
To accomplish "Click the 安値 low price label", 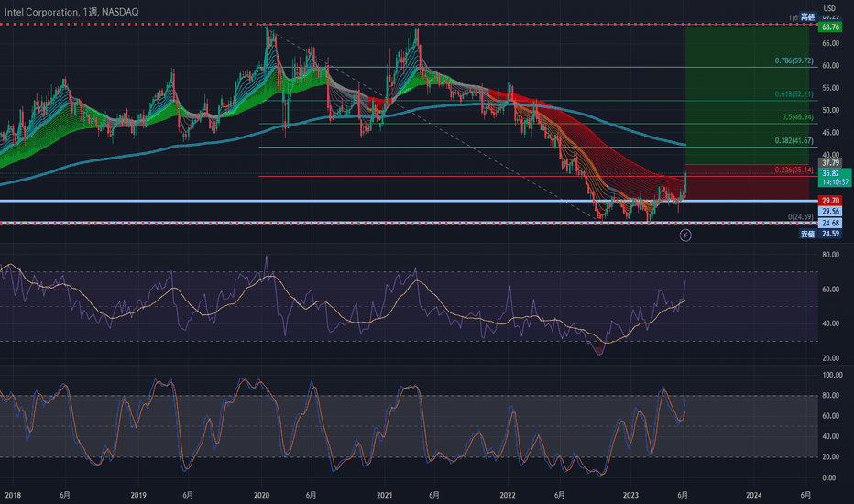I will [807, 234].
